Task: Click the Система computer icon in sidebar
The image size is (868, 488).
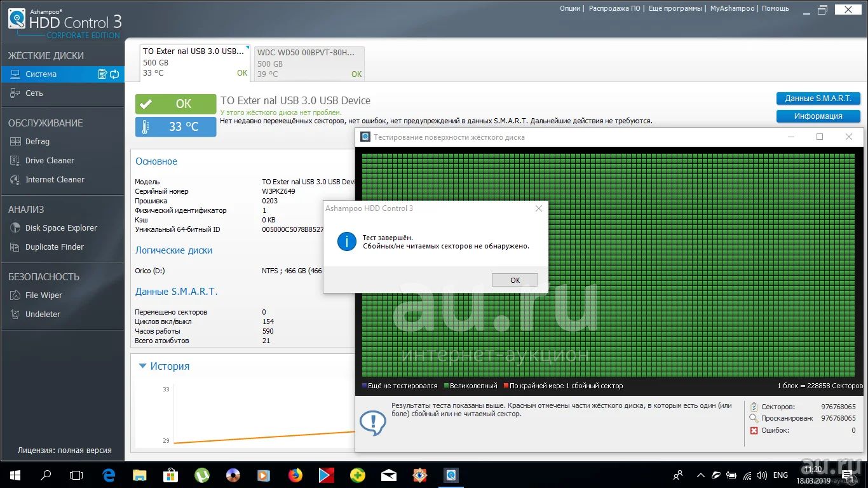Action: [x=15, y=74]
